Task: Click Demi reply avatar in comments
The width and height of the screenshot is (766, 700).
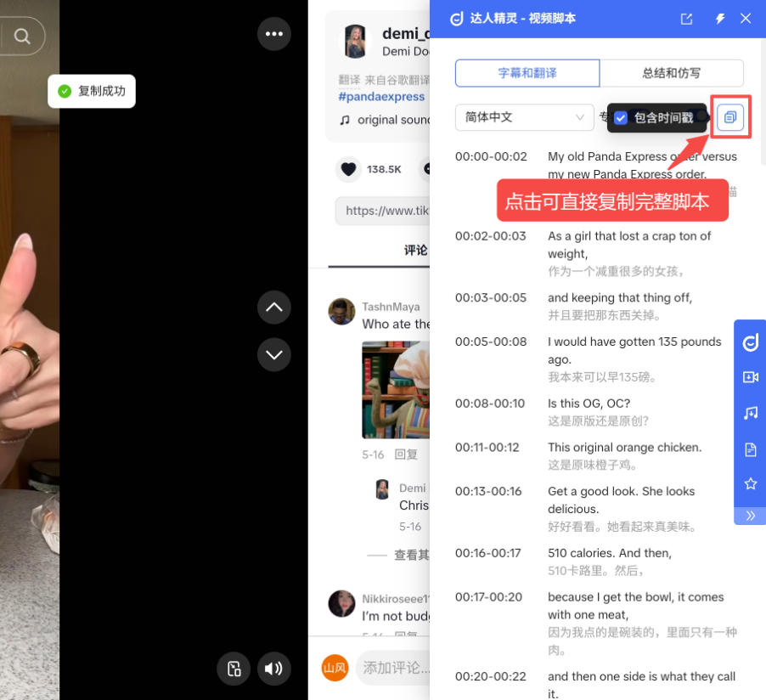Action: pos(382,489)
